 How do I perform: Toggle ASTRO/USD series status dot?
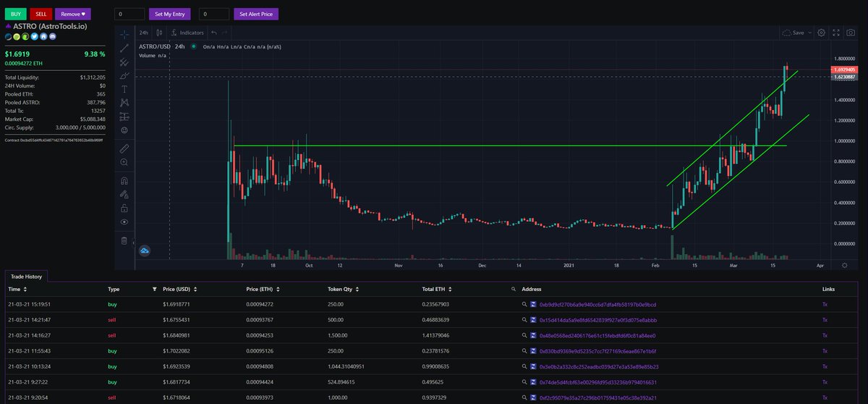pyautogui.click(x=194, y=46)
